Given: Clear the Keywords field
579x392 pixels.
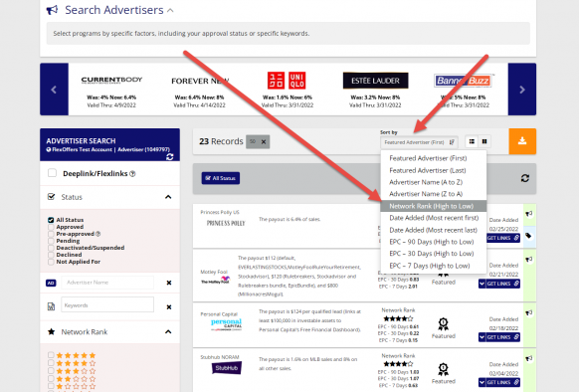Looking at the screenshot, I should 169,307.
